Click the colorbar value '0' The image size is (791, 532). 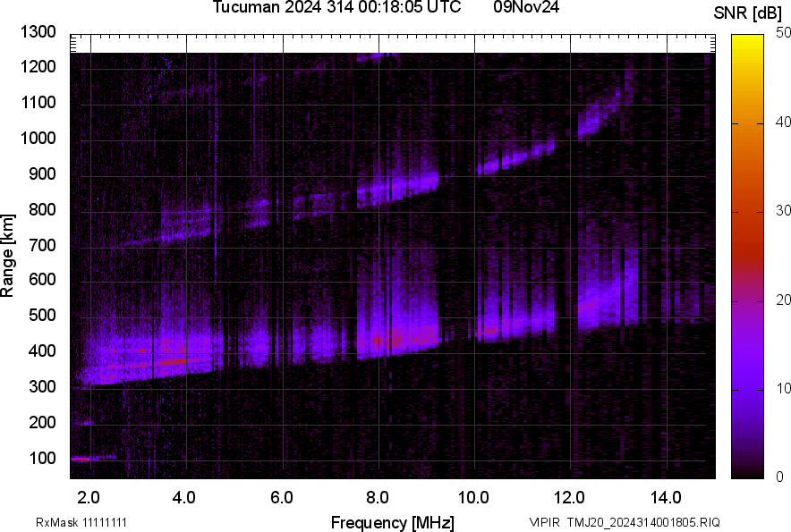click(780, 477)
